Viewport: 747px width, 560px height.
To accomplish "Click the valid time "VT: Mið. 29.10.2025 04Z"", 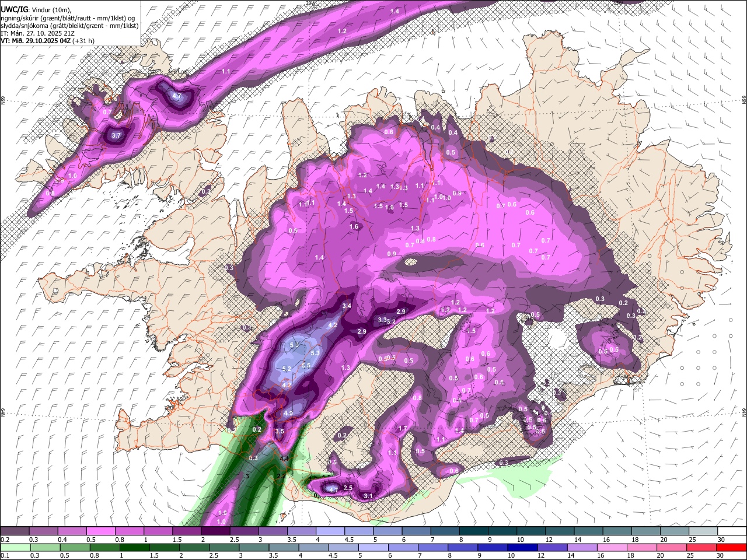I will pyautogui.click(x=36, y=41).
